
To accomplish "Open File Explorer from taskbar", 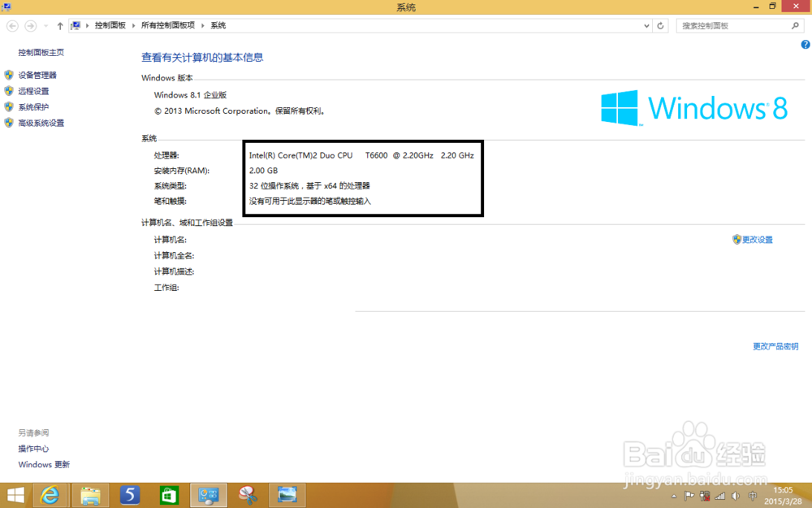I will click(90, 496).
